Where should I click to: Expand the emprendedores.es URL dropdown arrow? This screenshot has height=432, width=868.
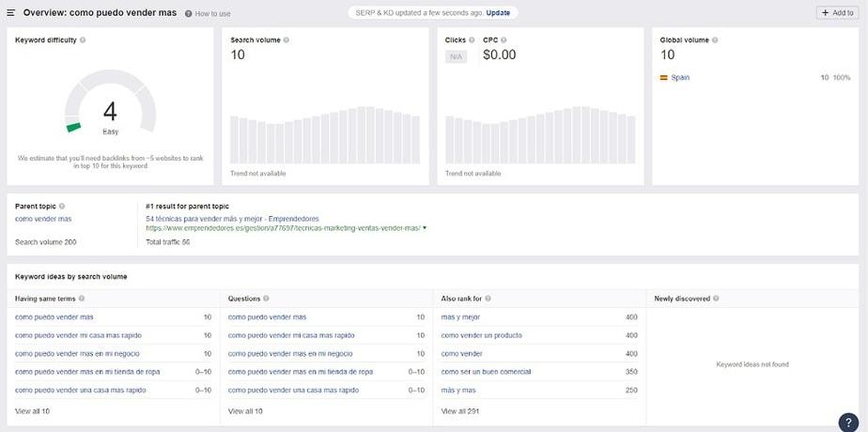point(425,228)
